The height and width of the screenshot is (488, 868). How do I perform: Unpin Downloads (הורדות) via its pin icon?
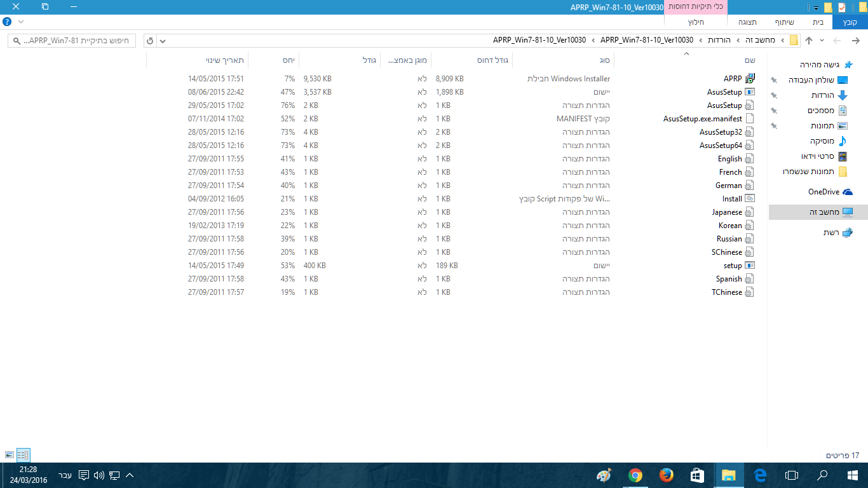pyautogui.click(x=774, y=95)
